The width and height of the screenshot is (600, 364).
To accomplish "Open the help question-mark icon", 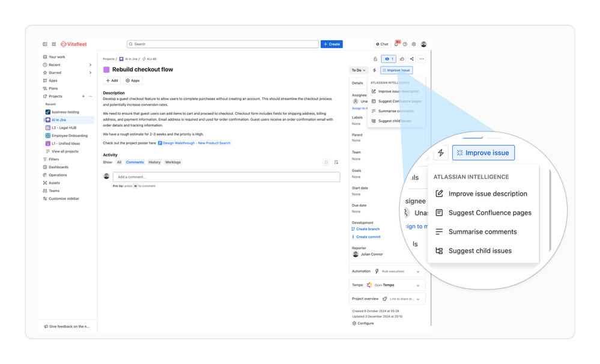I will click(x=405, y=44).
